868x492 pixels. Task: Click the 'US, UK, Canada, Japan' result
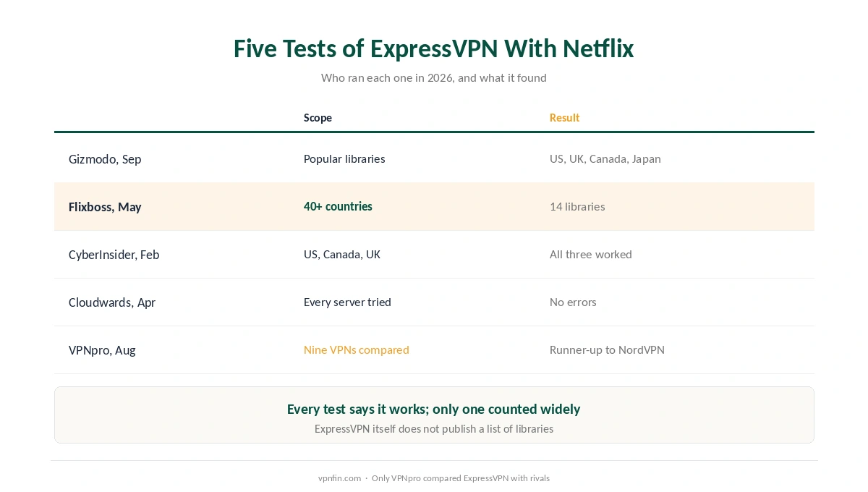[x=605, y=159]
